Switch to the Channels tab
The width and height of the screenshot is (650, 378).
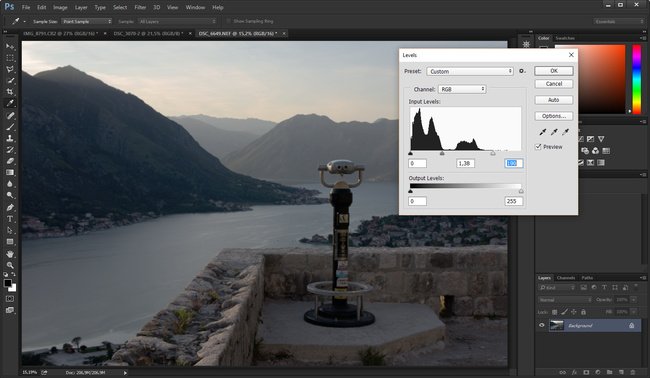(x=566, y=278)
